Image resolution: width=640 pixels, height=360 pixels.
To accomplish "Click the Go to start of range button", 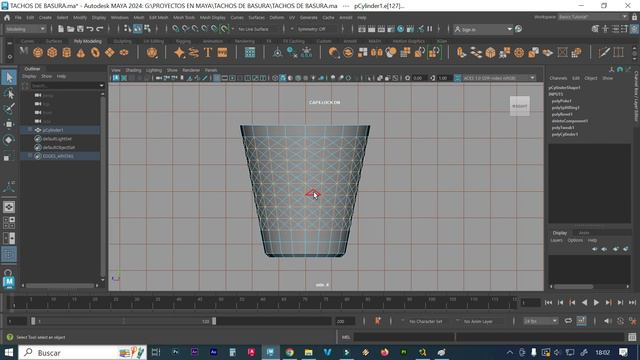I will (x=548, y=302).
